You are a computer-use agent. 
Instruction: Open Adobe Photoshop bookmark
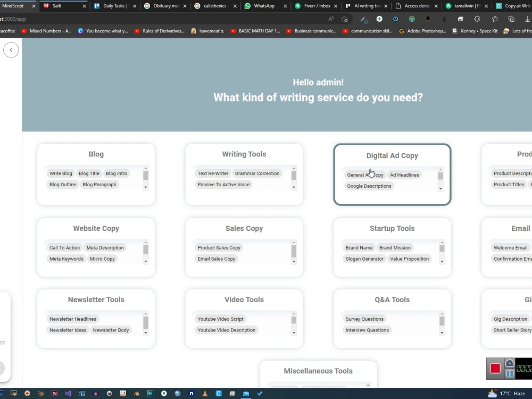[x=422, y=31]
